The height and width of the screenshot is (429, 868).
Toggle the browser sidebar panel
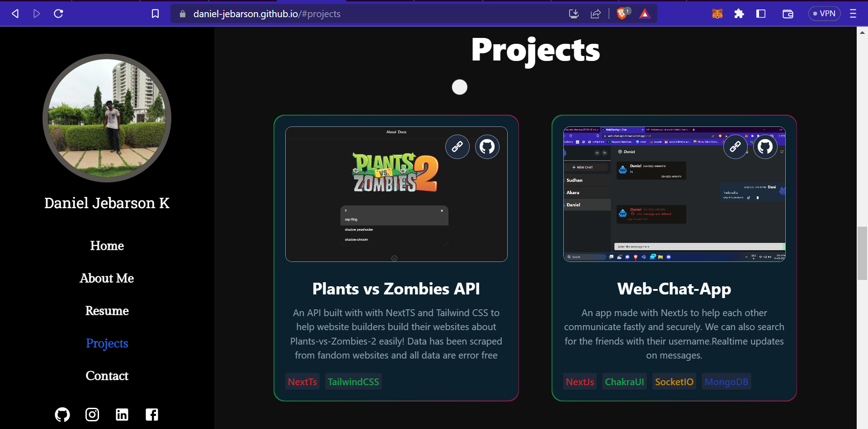pos(760,14)
